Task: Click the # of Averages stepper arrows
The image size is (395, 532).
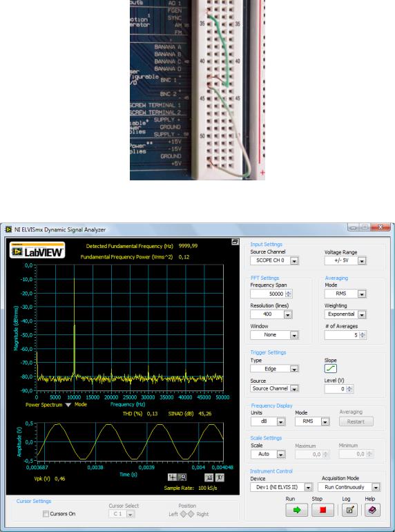Action: click(363, 335)
